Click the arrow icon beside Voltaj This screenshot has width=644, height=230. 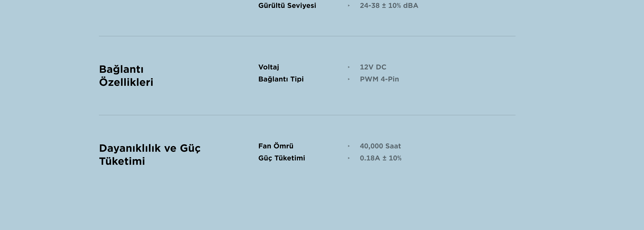349,67
